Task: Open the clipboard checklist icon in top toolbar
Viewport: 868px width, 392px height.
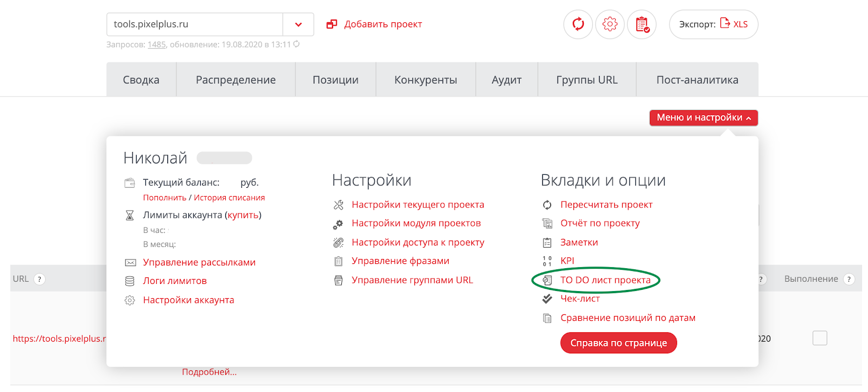Action: coord(642,24)
